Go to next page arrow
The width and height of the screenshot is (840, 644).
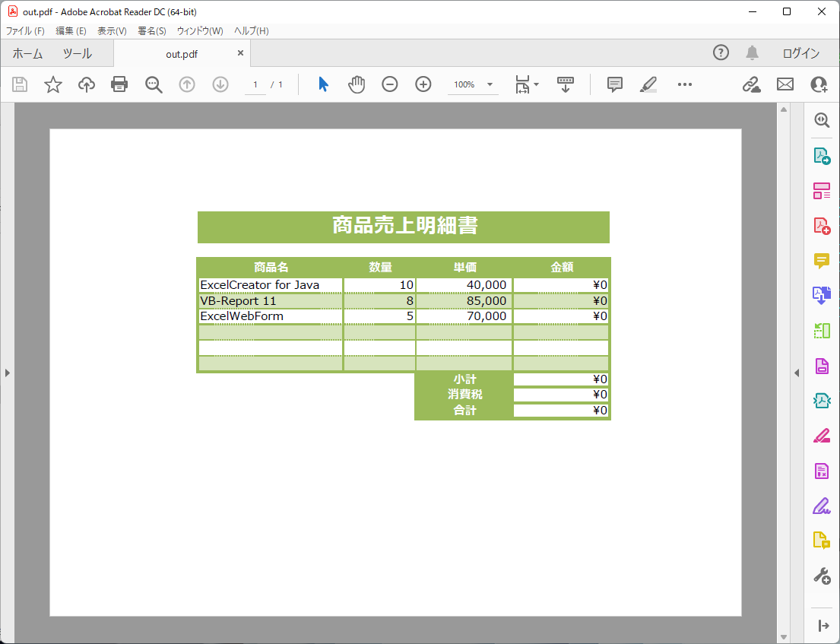pos(220,84)
